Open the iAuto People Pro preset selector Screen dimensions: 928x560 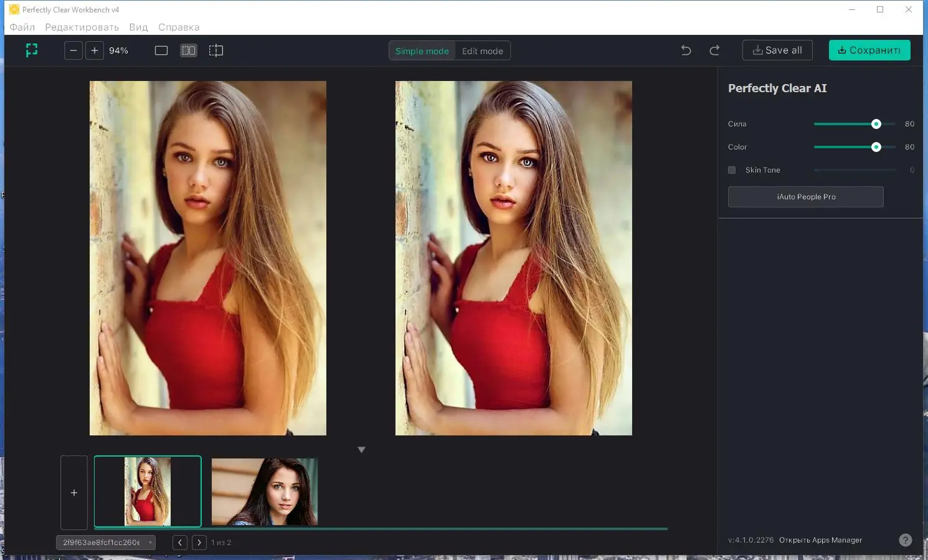[805, 197]
